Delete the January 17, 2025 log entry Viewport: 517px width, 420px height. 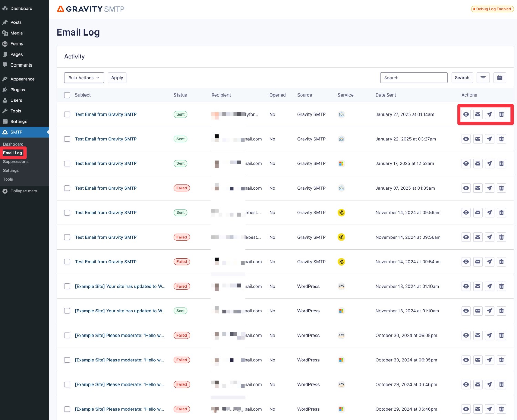[501, 163]
